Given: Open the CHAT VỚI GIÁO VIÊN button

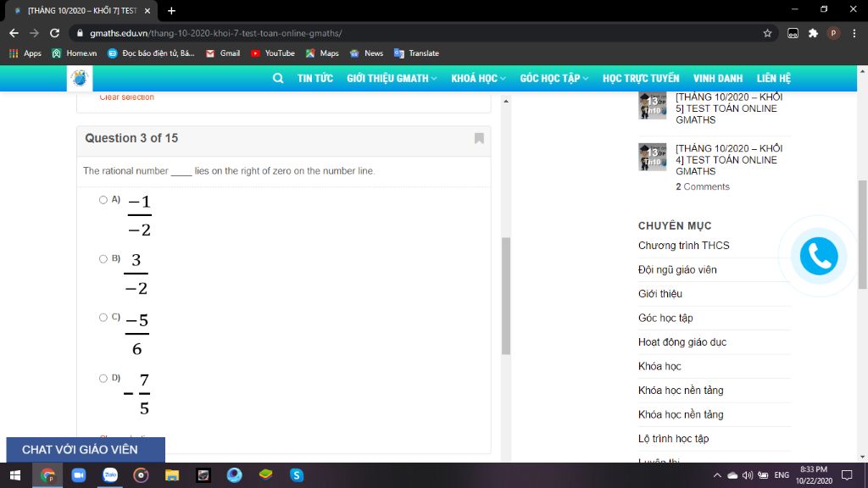Looking at the screenshot, I should 86,450.
